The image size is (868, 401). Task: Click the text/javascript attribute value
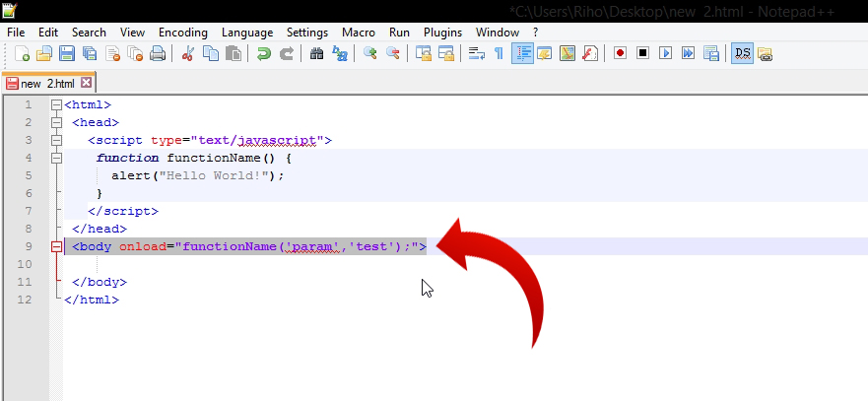tap(257, 140)
